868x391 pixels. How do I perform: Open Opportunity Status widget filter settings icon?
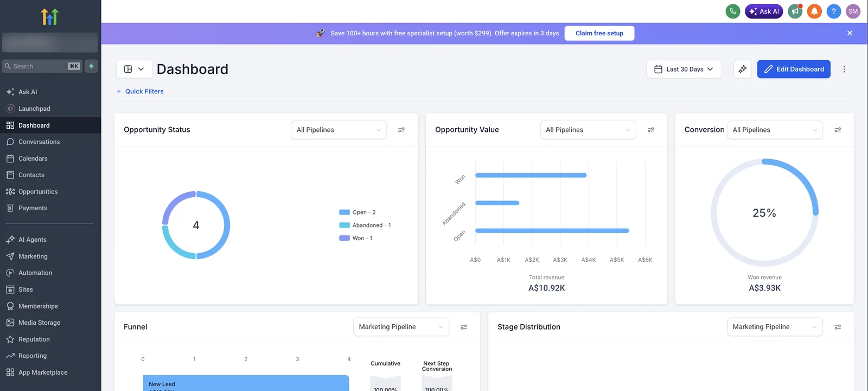(401, 130)
